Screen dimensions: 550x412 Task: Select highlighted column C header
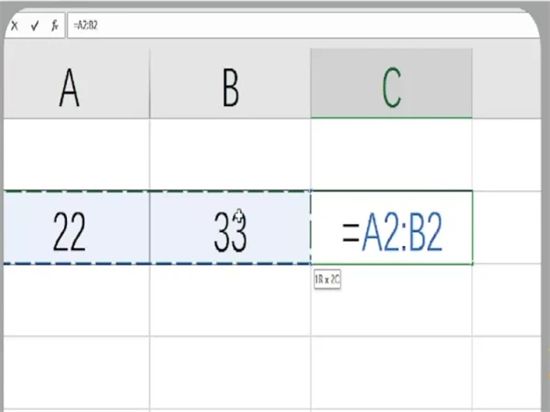click(391, 83)
